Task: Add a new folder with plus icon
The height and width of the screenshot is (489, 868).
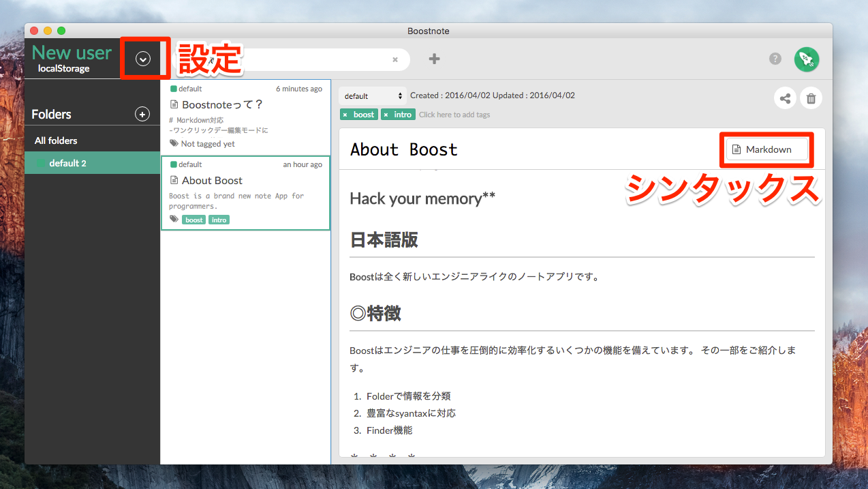Action: coord(142,115)
